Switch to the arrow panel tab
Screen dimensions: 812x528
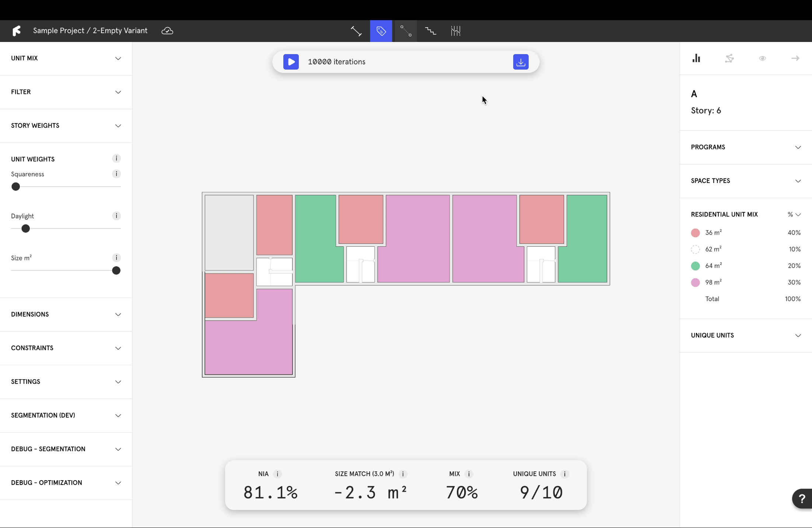click(x=795, y=58)
